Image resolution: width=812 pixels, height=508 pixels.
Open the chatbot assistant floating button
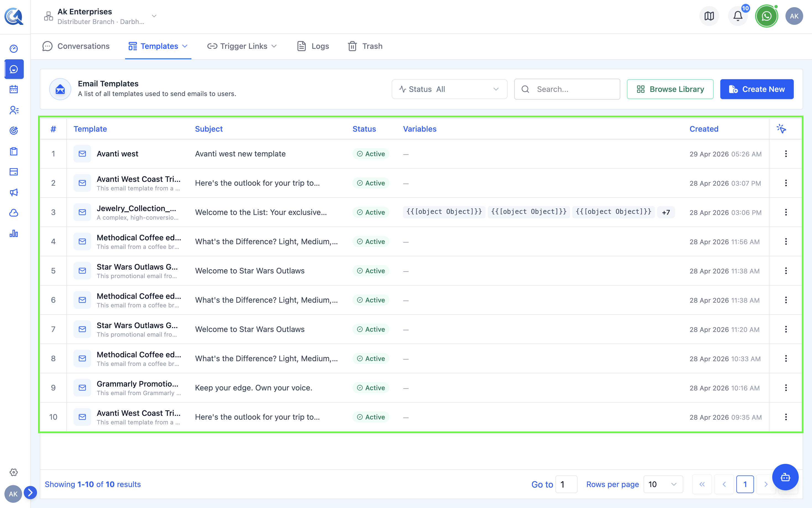click(785, 477)
